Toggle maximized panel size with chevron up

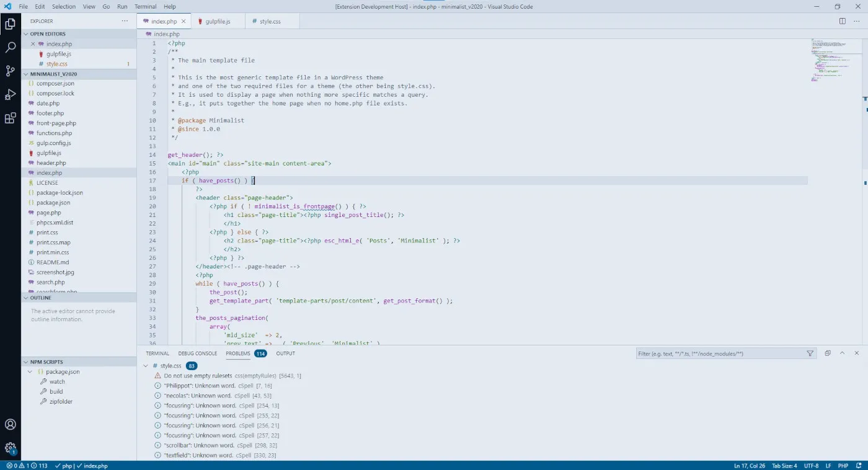point(842,353)
